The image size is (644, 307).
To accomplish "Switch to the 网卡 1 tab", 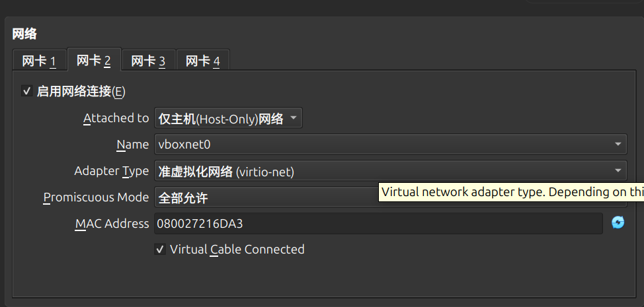I will pyautogui.click(x=39, y=61).
